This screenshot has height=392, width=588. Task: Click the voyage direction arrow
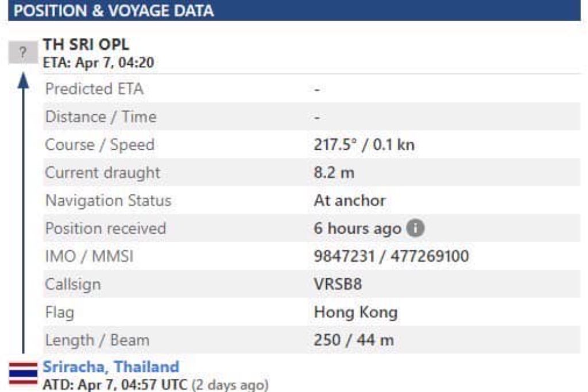(x=23, y=213)
